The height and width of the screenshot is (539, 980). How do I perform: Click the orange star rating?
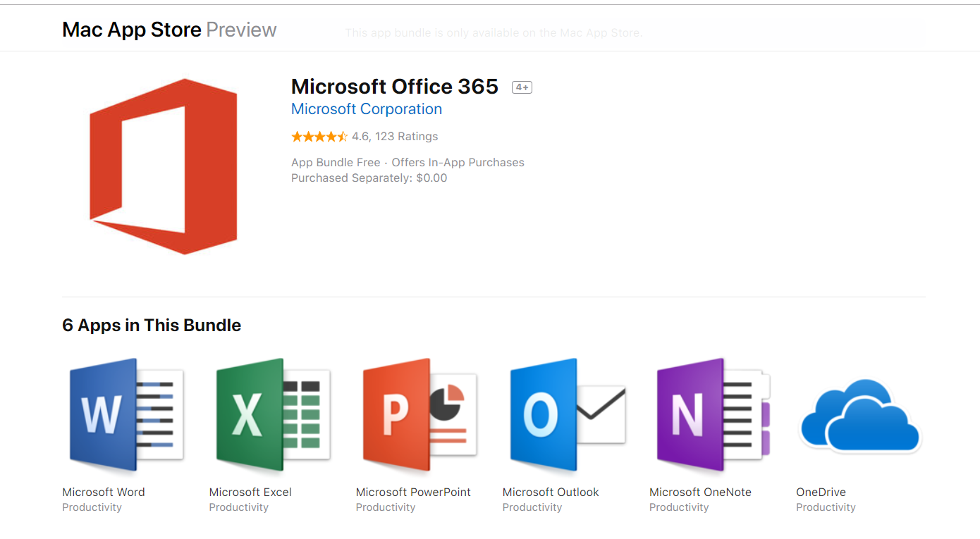319,137
